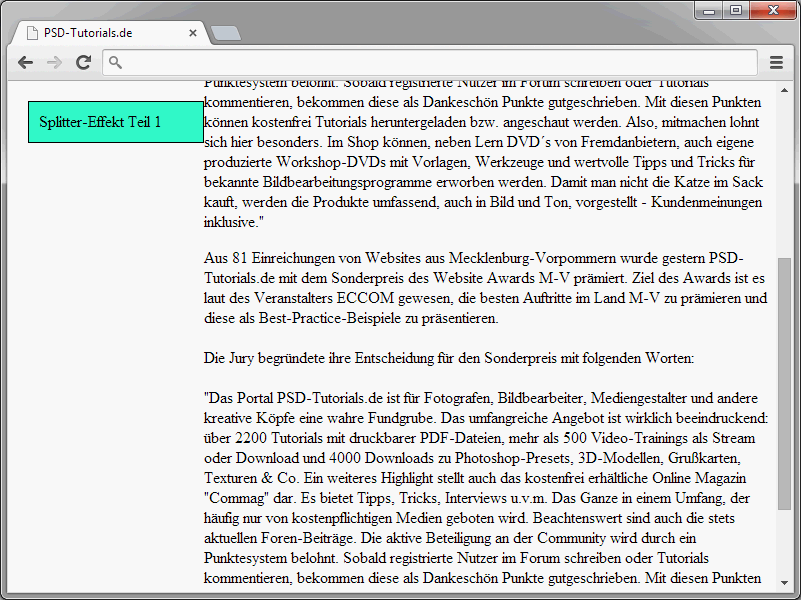
Task: Click the text "diese als Best-Practice-Beispiele zu präsentieren."
Action: tap(351, 318)
